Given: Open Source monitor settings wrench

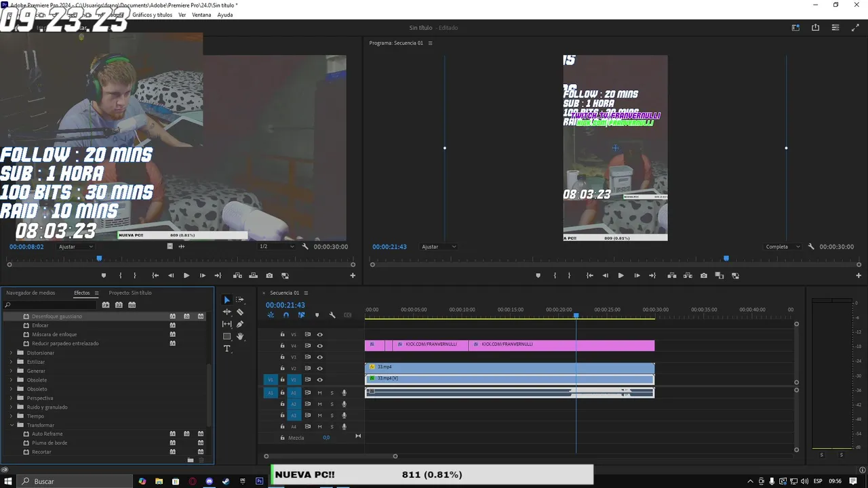Looking at the screenshot, I should (305, 247).
